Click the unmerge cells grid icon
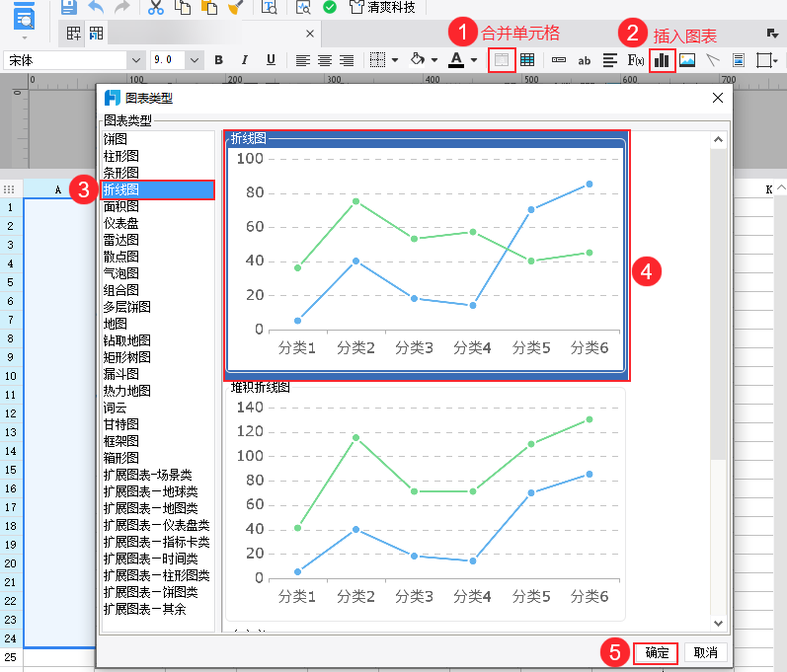Screen dimensions: 787x672 [x=527, y=60]
